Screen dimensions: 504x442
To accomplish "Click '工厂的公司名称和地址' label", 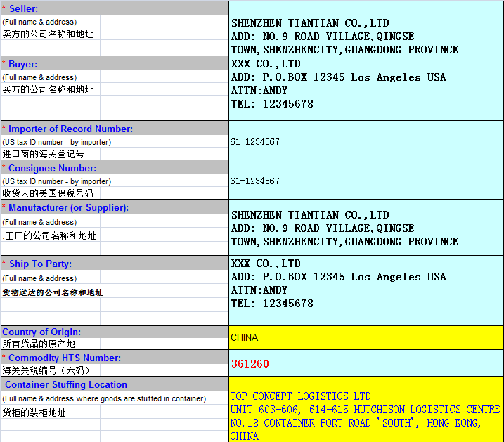I will 49,235.
